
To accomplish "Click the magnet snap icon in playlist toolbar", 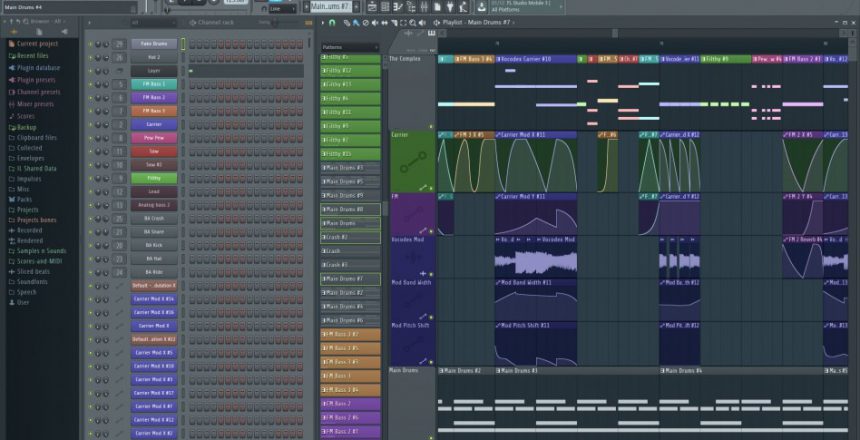I will pyautogui.click(x=332, y=22).
